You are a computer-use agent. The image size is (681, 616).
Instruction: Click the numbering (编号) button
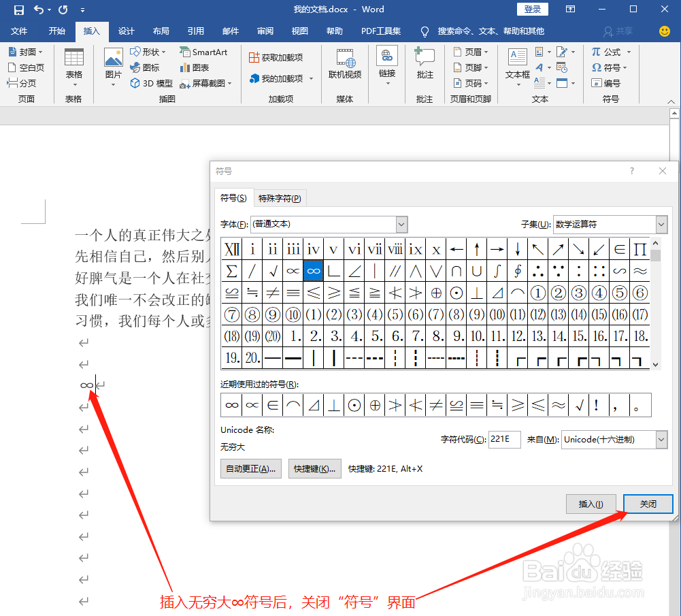606,84
